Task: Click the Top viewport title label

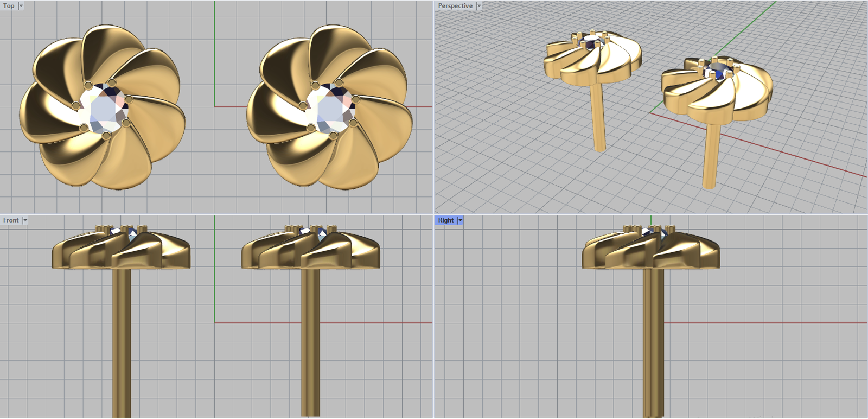Action: pos(9,6)
